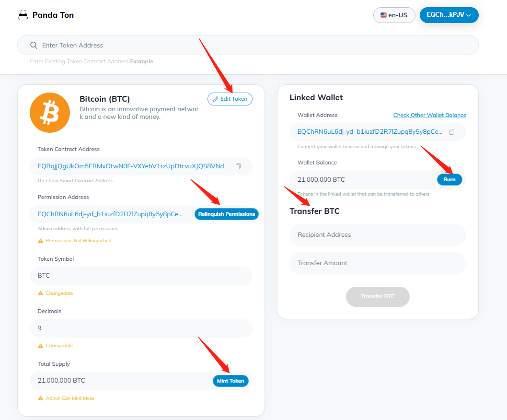Click the Transfer BTC submit button

[378, 296]
